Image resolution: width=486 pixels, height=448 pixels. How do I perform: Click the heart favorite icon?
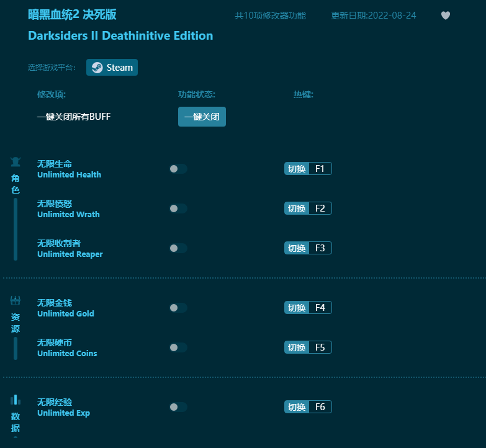click(x=446, y=15)
